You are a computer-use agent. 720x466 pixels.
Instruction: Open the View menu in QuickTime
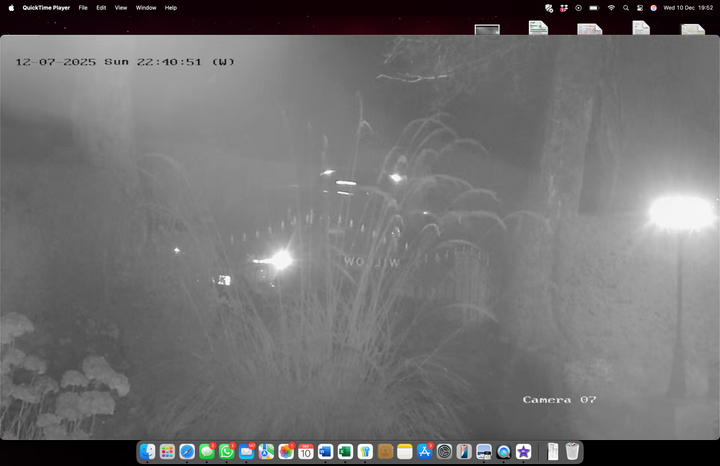coord(121,7)
